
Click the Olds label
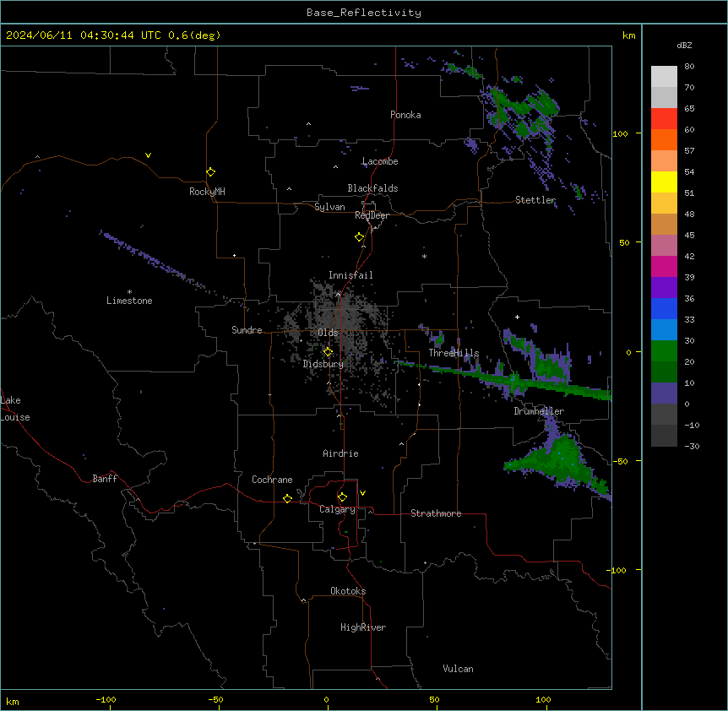pos(328,333)
